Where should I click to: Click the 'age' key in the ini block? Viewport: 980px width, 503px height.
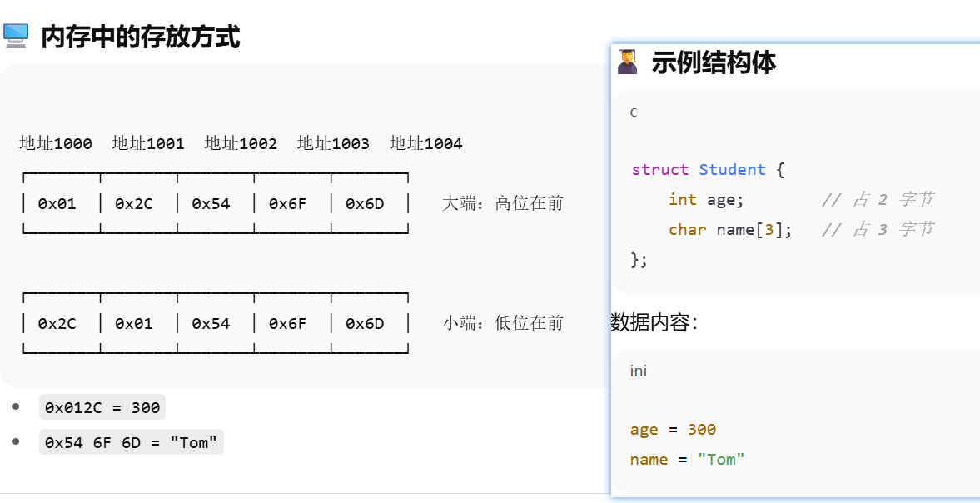click(644, 430)
